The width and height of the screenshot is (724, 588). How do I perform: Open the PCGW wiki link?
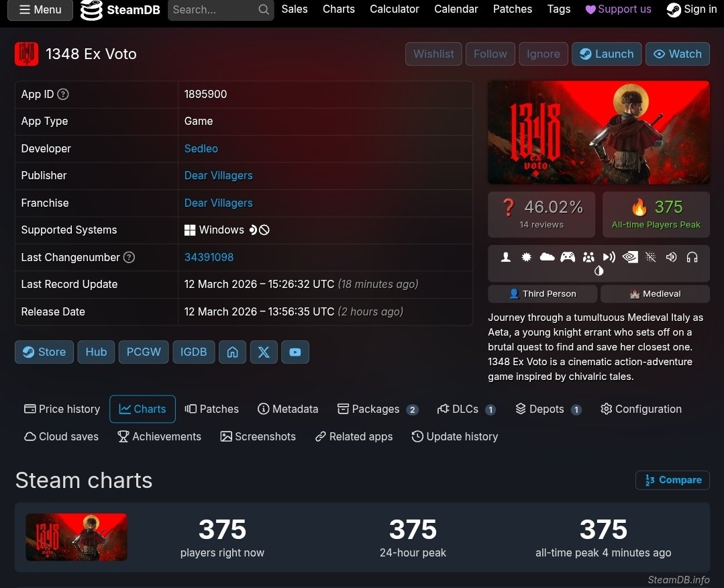tap(144, 352)
